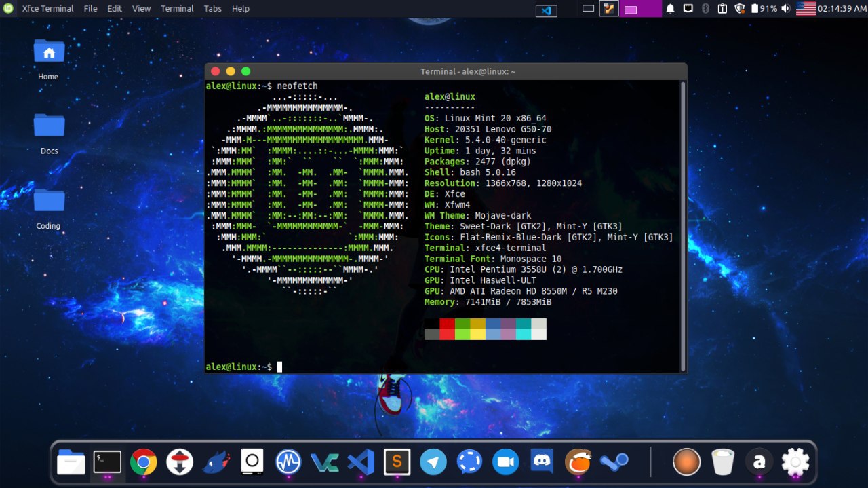Click the terminal icon in the dock
Screen dimensions: 868x488
click(x=107, y=462)
